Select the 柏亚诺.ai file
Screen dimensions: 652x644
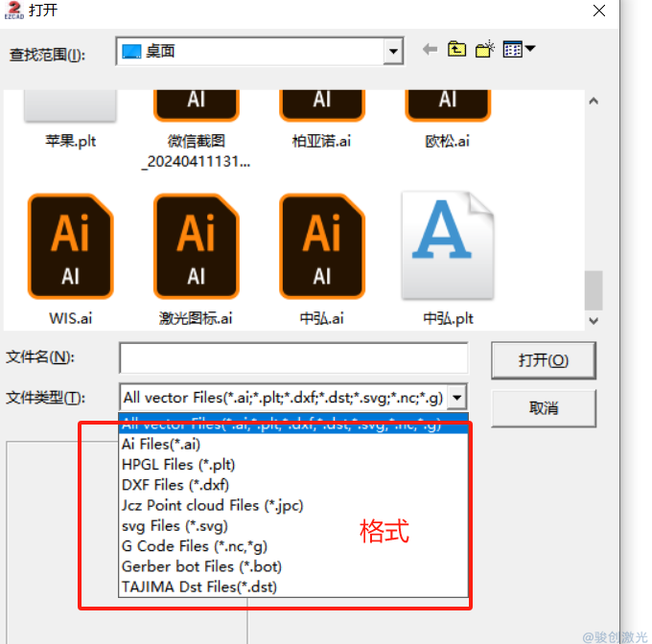(322, 121)
